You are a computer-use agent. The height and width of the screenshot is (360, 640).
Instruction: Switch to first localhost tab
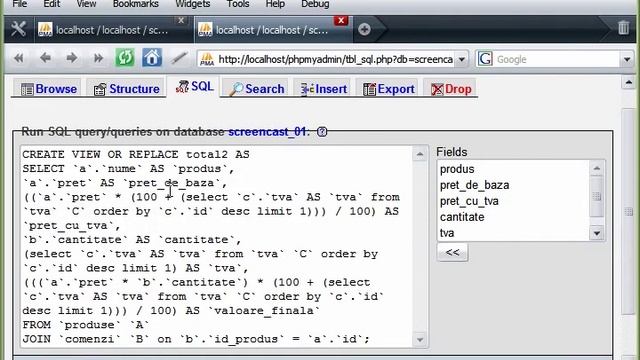tap(111, 30)
